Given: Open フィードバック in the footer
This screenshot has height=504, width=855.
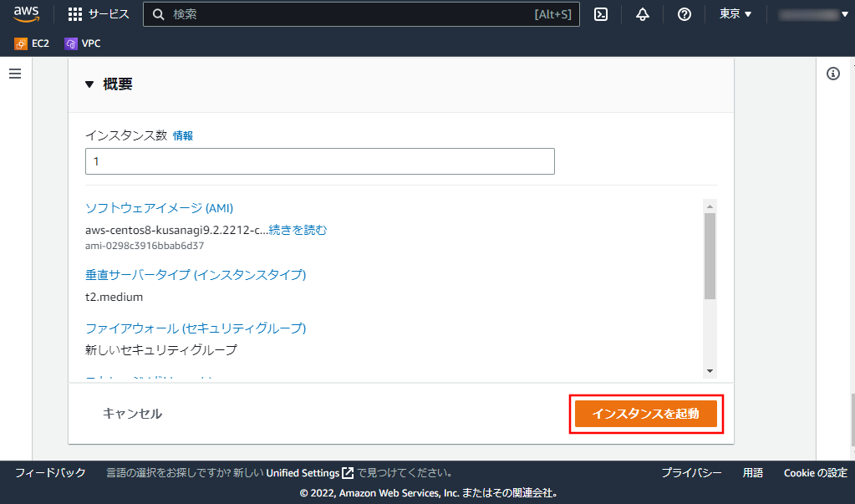Looking at the screenshot, I should 50,473.
